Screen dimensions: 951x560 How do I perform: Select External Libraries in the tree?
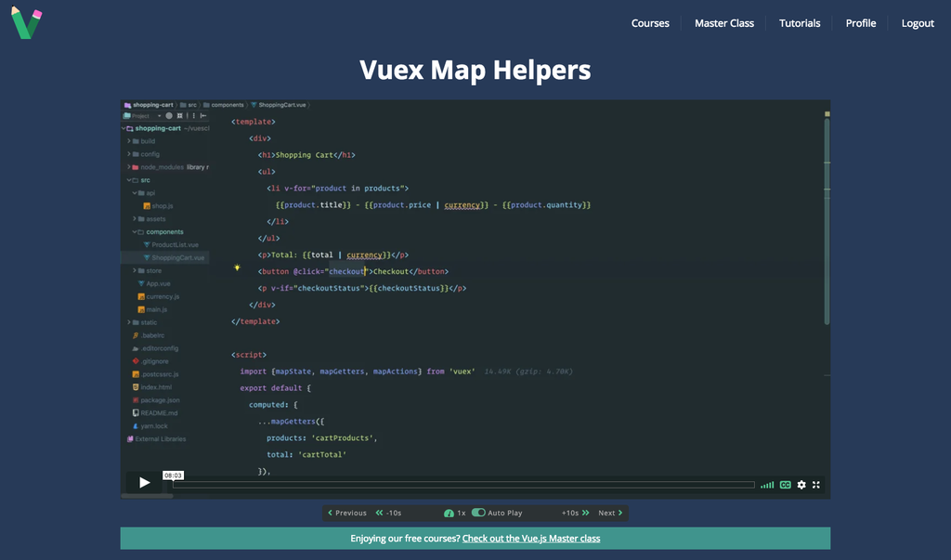156,438
